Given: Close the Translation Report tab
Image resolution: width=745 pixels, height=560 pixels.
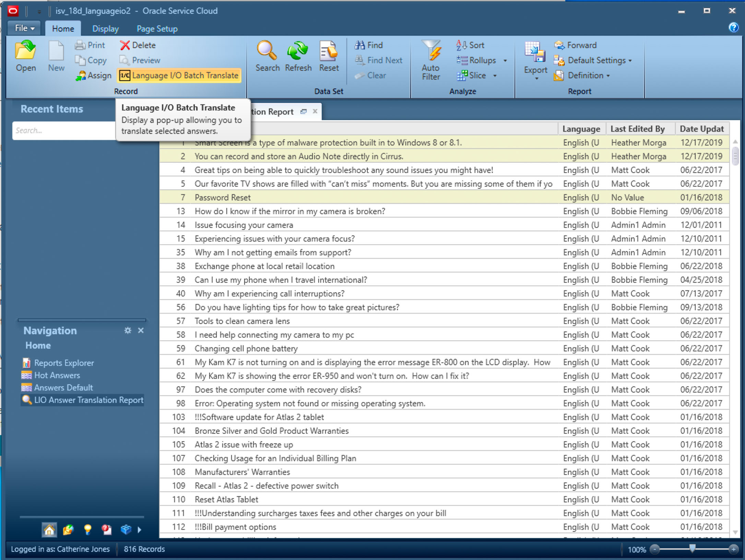Looking at the screenshot, I should tap(315, 111).
